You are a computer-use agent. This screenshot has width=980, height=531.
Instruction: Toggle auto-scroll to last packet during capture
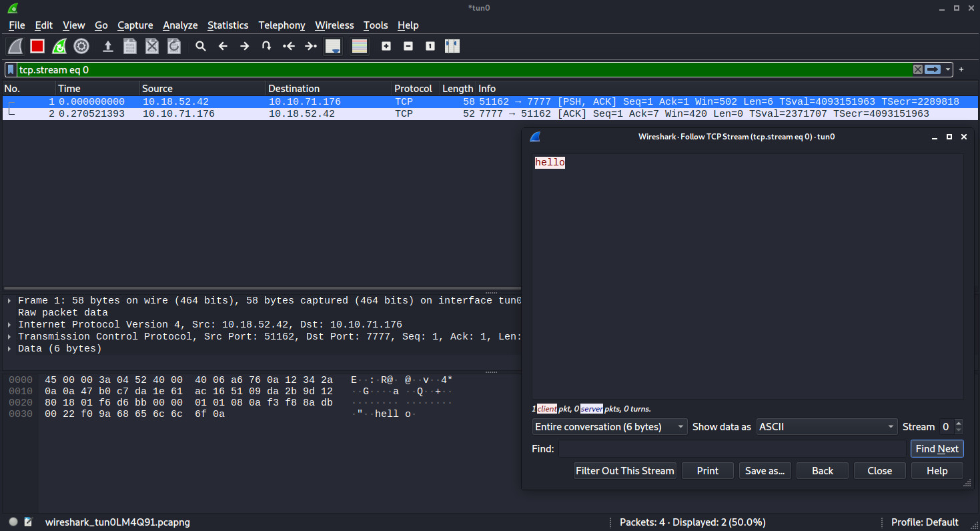(x=333, y=46)
